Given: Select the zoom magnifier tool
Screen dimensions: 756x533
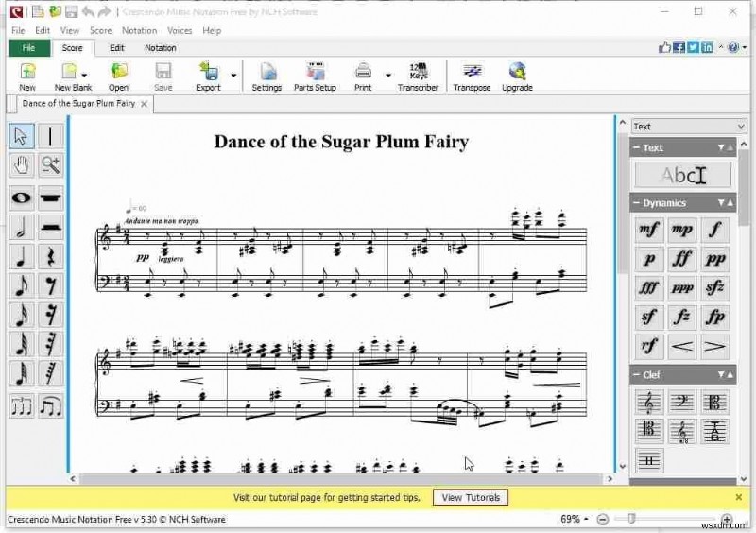Looking at the screenshot, I should [x=50, y=165].
